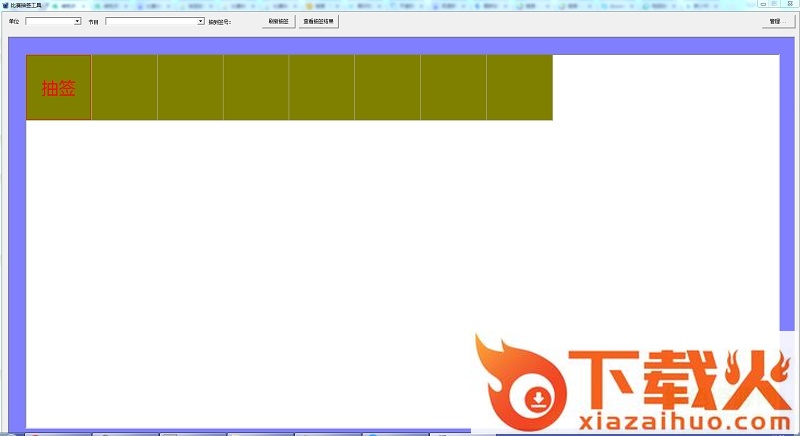800x436 pixels.
Task: Open the 单位 dropdown list
Action: (x=77, y=21)
